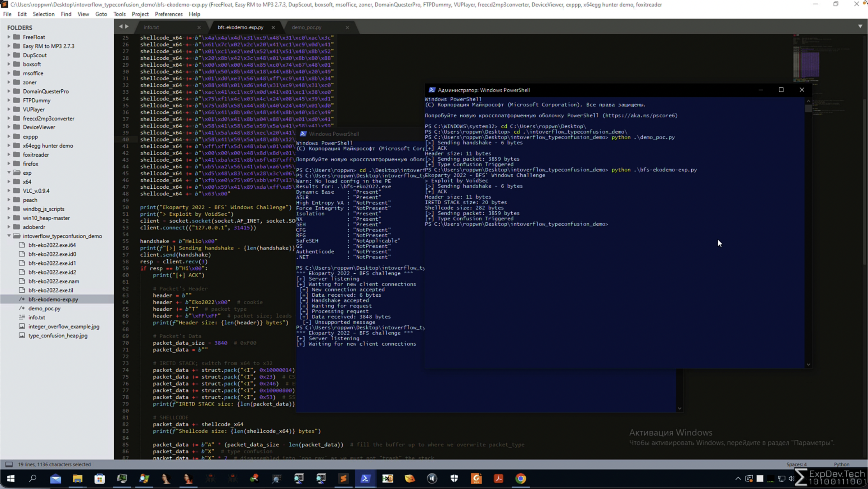868x489 pixels.
Task: Click the network tray icon
Action: 781,479
